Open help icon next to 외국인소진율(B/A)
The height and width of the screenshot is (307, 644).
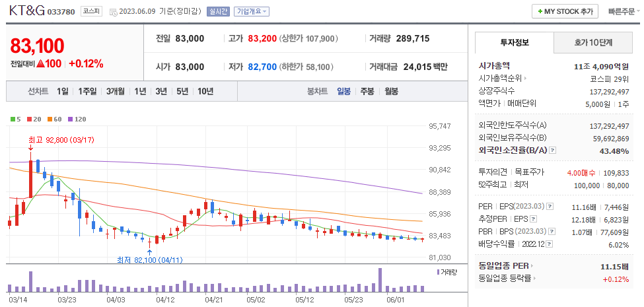pos(552,151)
